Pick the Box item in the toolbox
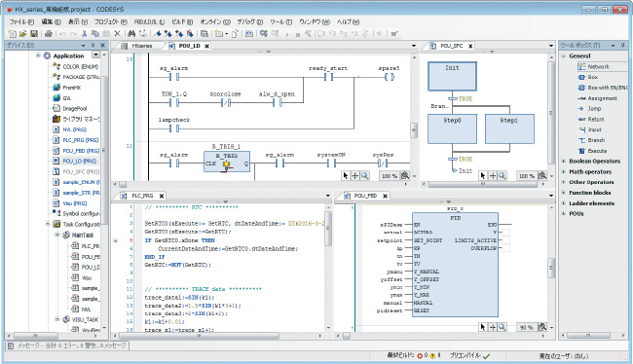Screen dimensions: 633x364 coord(588,77)
